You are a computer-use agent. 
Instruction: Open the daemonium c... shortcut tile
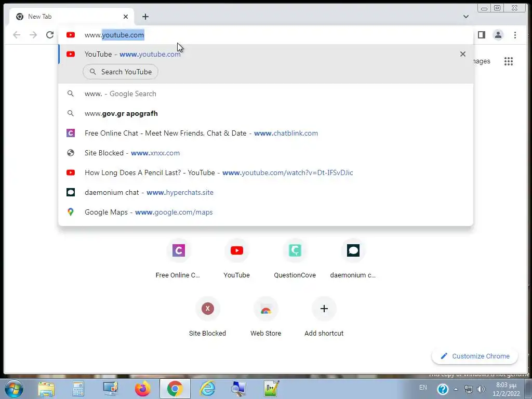pos(353,259)
